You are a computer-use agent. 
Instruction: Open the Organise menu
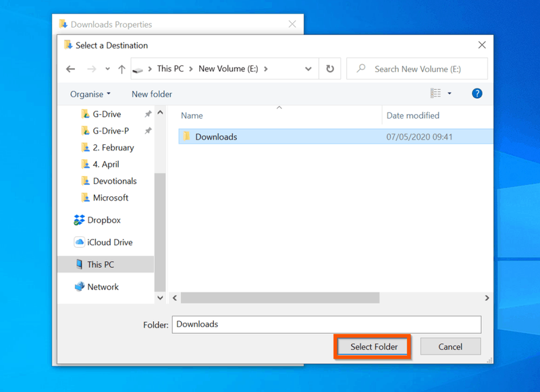click(x=90, y=94)
